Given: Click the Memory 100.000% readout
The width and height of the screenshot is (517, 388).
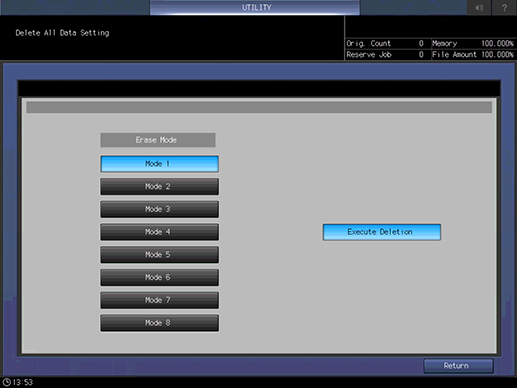Looking at the screenshot, I should [473, 43].
